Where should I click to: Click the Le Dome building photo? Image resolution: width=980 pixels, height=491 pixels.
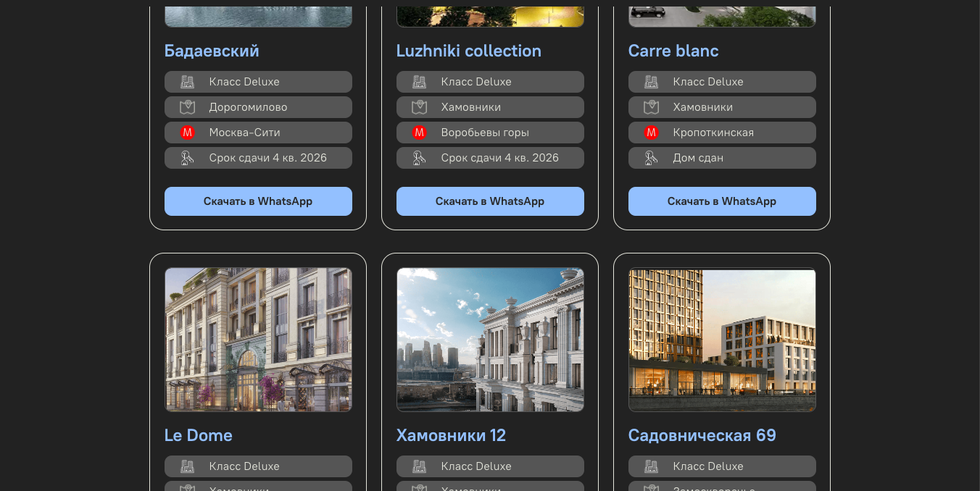tap(258, 340)
